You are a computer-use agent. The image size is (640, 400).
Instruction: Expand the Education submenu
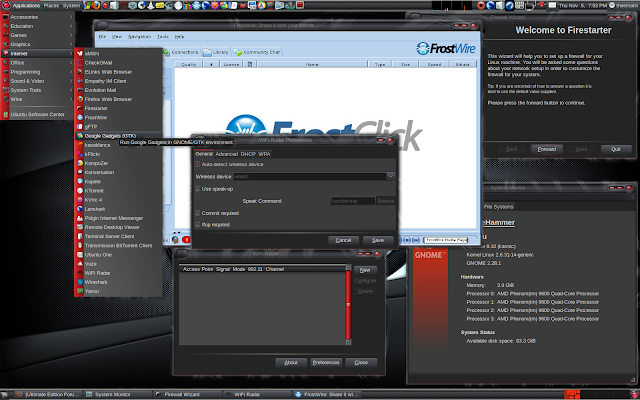coord(38,26)
